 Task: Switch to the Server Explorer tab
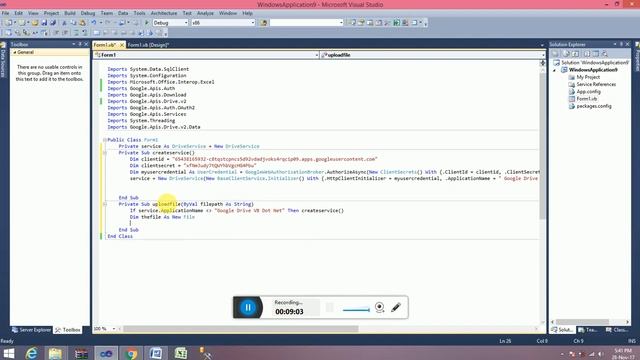click(x=31, y=330)
